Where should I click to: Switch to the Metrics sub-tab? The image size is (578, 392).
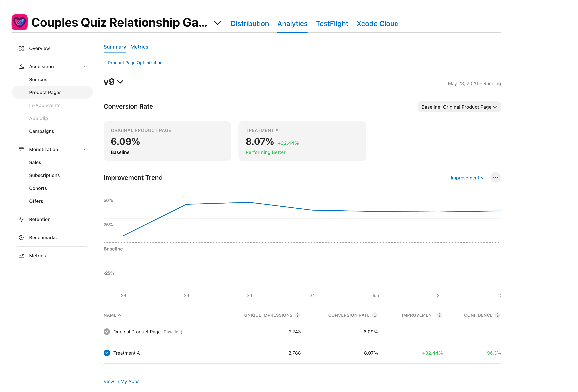click(x=139, y=47)
